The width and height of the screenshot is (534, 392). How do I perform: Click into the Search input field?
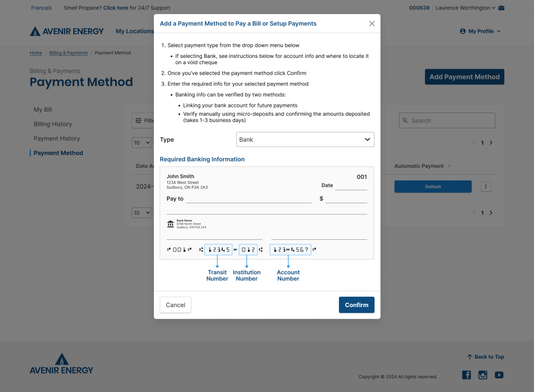click(x=448, y=120)
